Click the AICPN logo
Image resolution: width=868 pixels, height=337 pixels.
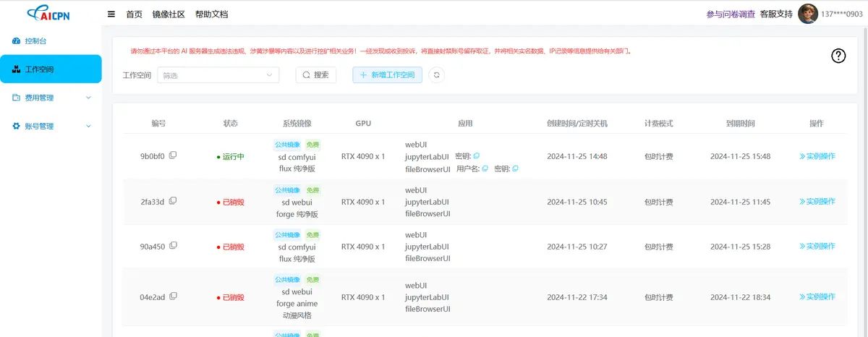[48, 14]
